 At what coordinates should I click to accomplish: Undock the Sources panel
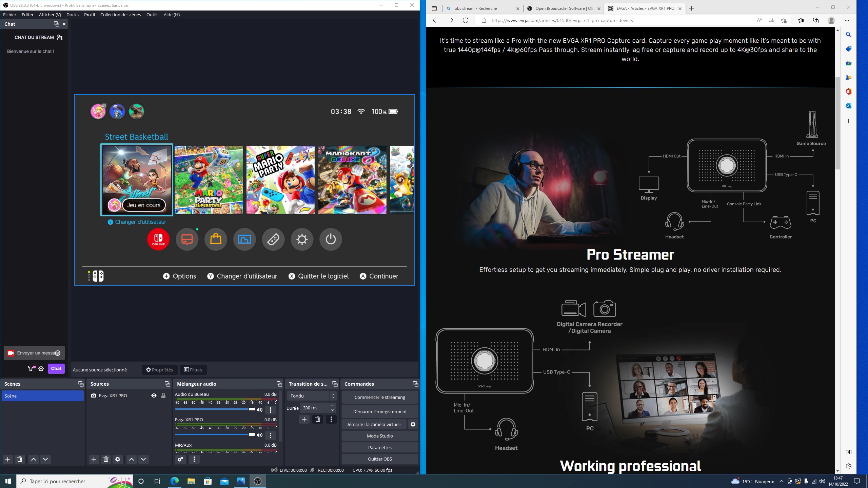coord(167,384)
